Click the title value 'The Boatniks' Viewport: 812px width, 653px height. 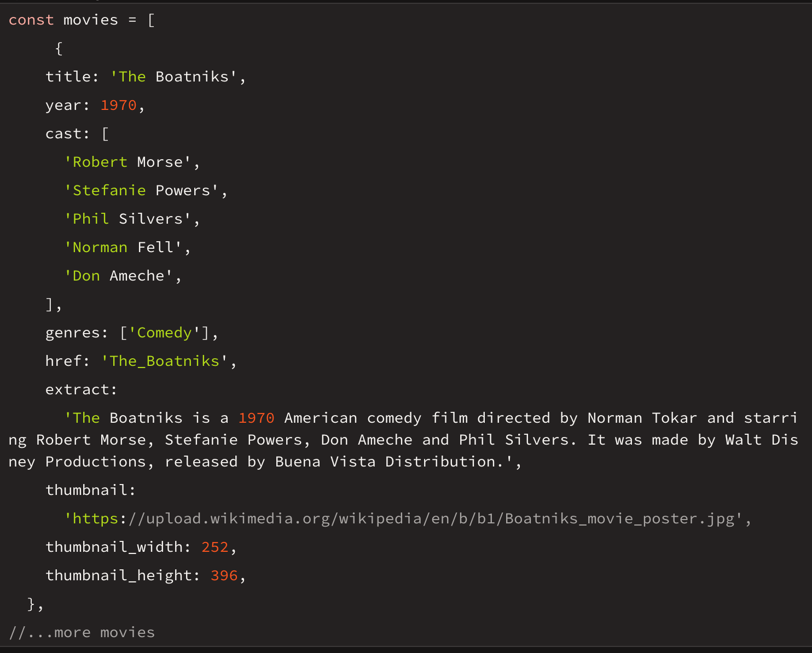point(173,77)
